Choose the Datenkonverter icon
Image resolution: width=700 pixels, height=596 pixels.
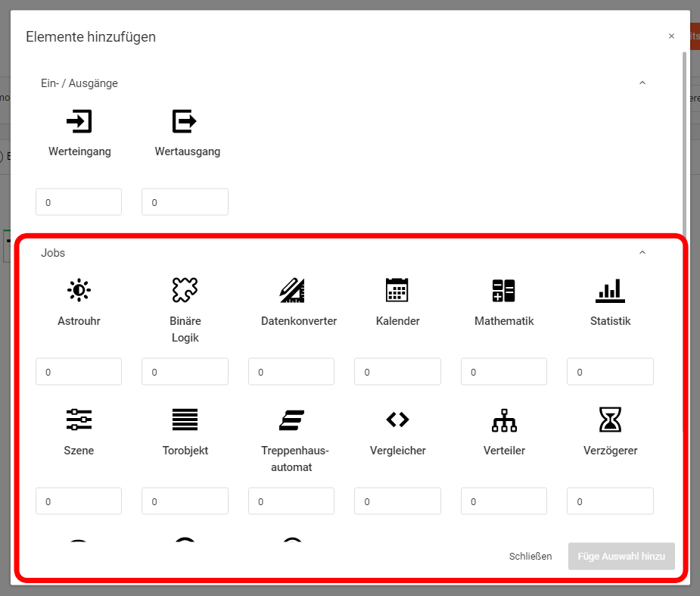click(x=291, y=289)
